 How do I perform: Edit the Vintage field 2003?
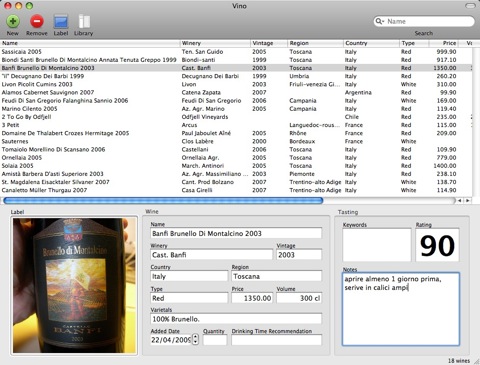point(299,255)
